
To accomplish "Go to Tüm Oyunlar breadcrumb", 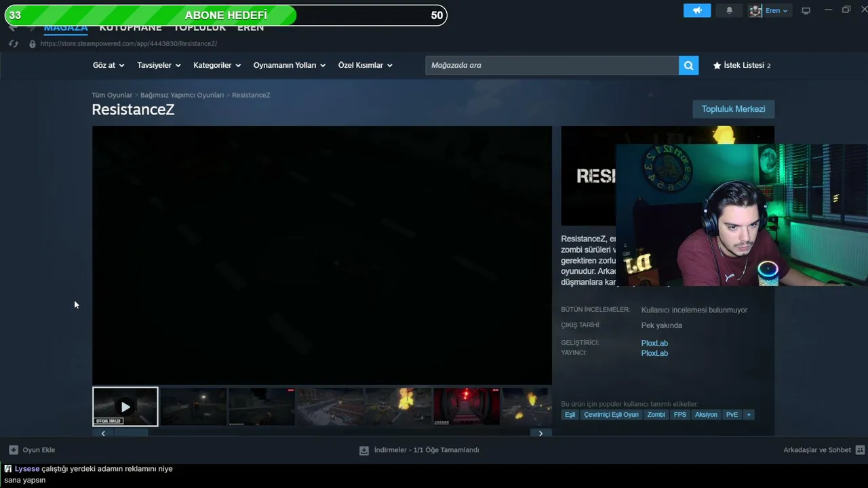I will pos(112,95).
